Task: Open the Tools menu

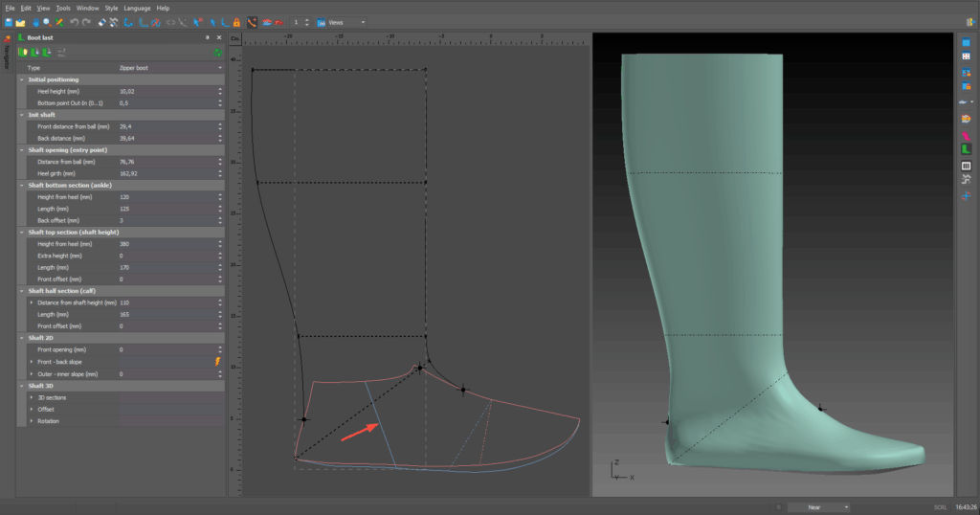Action: (63, 8)
